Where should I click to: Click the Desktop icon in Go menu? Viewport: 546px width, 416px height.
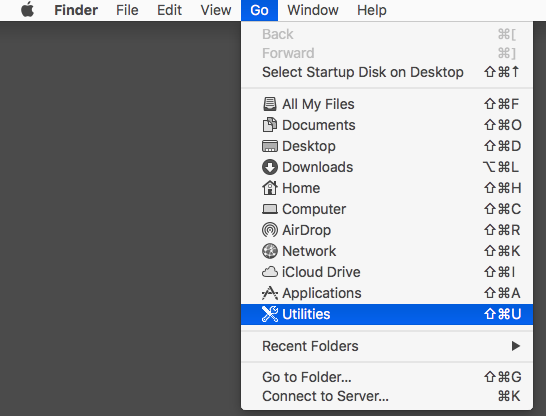(270, 146)
